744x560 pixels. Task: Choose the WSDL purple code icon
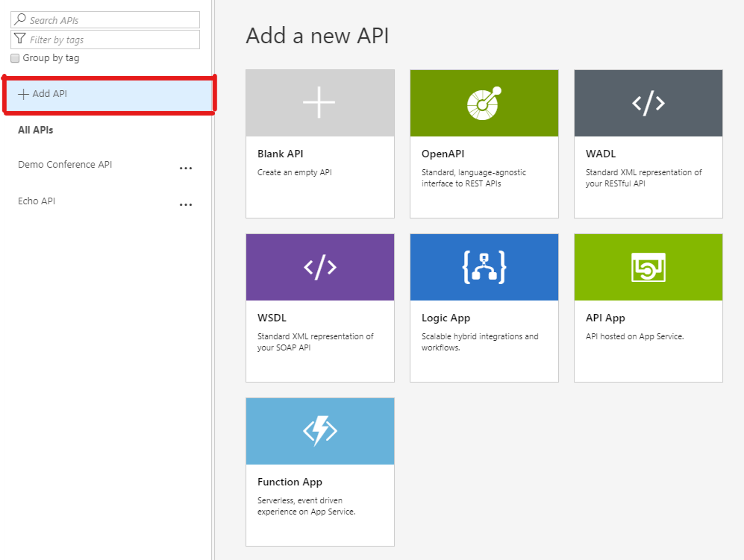click(x=319, y=267)
